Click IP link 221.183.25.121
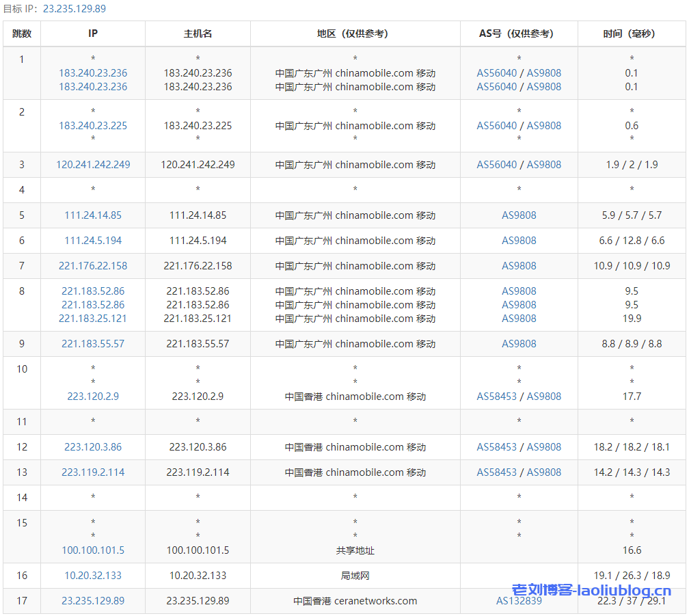Image resolution: width=689 pixels, height=616 pixels. coord(93,319)
